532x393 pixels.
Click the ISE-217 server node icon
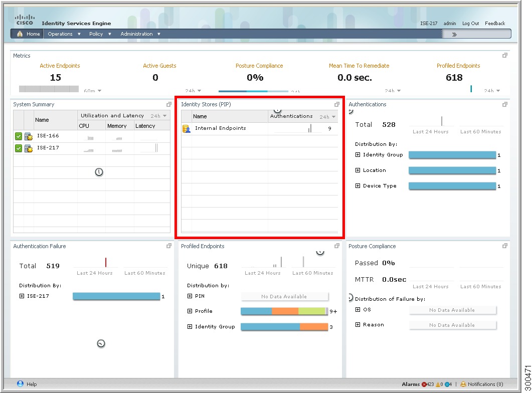29,148
